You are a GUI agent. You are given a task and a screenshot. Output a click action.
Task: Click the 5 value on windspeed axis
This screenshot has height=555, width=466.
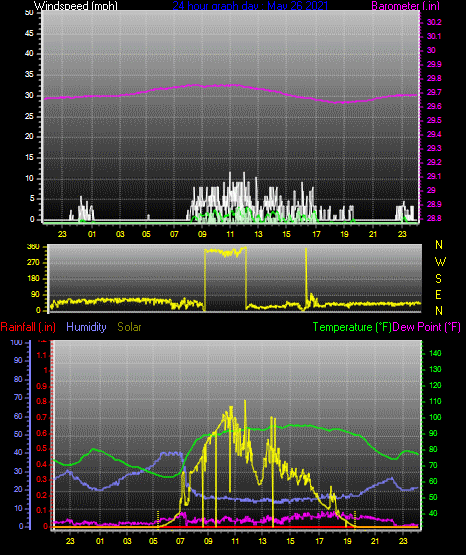[32, 199]
